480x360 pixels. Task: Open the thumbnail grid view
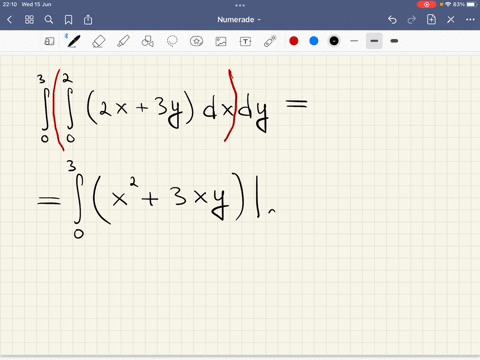coord(29,20)
